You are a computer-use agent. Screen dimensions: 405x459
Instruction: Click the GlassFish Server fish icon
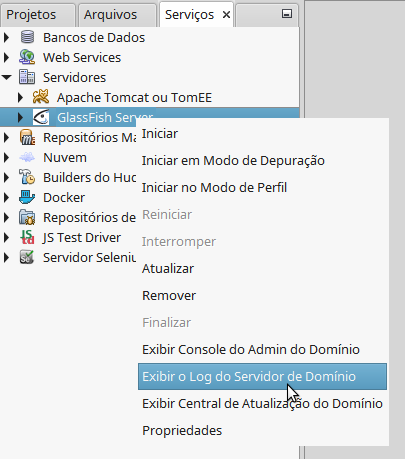41,117
